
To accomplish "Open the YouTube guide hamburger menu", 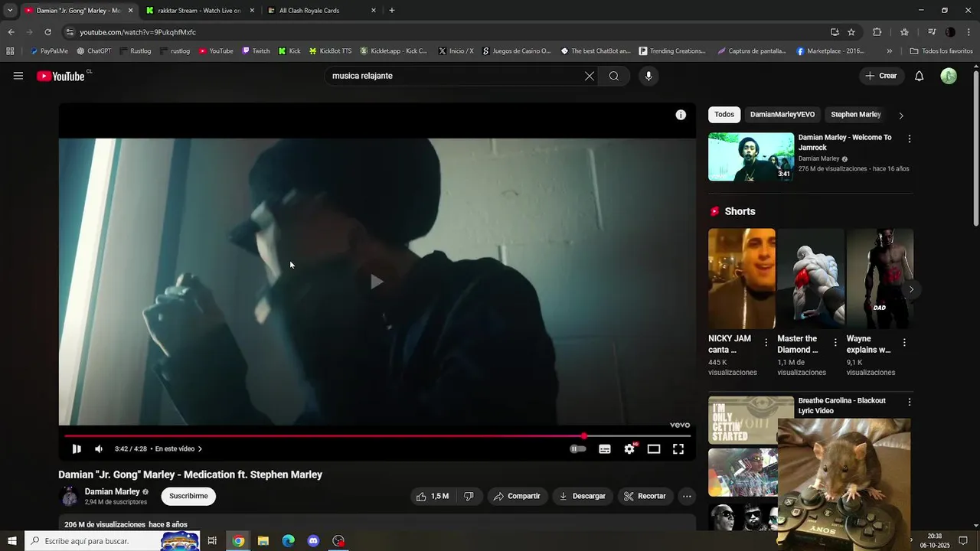I will pos(18,76).
